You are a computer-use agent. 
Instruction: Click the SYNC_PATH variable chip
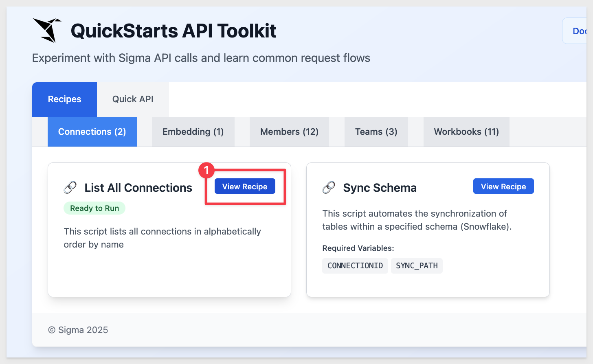(x=417, y=266)
